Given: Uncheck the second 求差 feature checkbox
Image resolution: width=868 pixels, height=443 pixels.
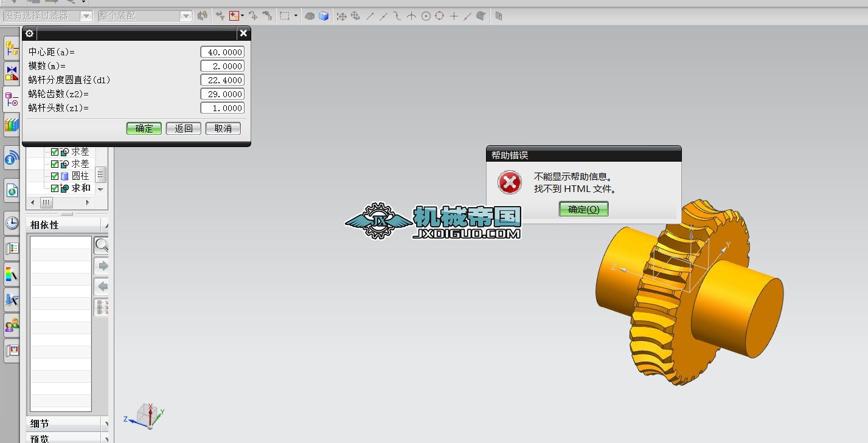Looking at the screenshot, I should tap(55, 164).
